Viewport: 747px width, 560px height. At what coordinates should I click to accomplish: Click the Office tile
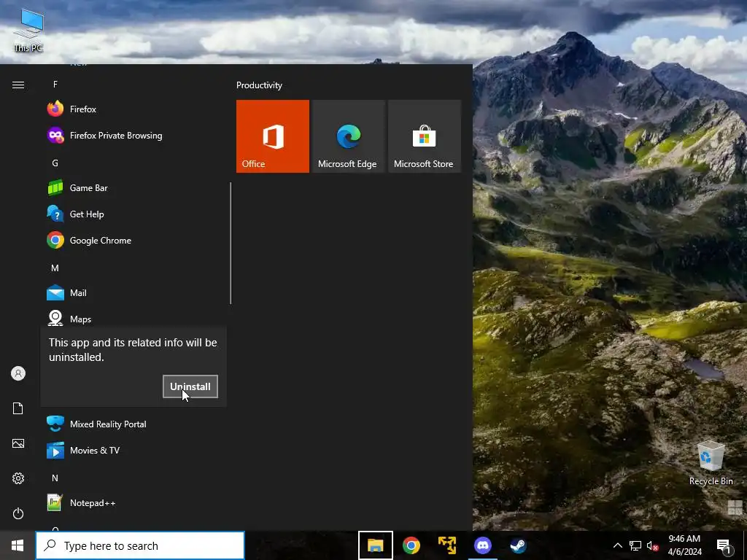click(273, 136)
